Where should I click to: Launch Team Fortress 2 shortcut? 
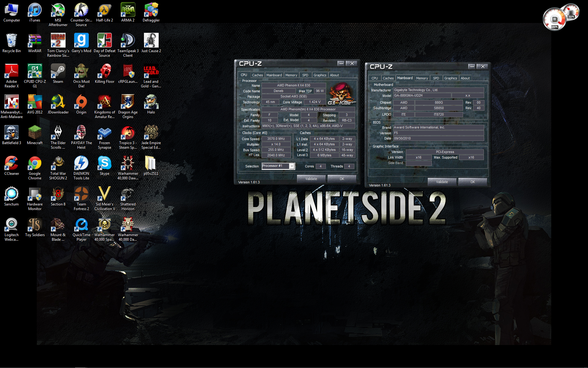pos(81,199)
